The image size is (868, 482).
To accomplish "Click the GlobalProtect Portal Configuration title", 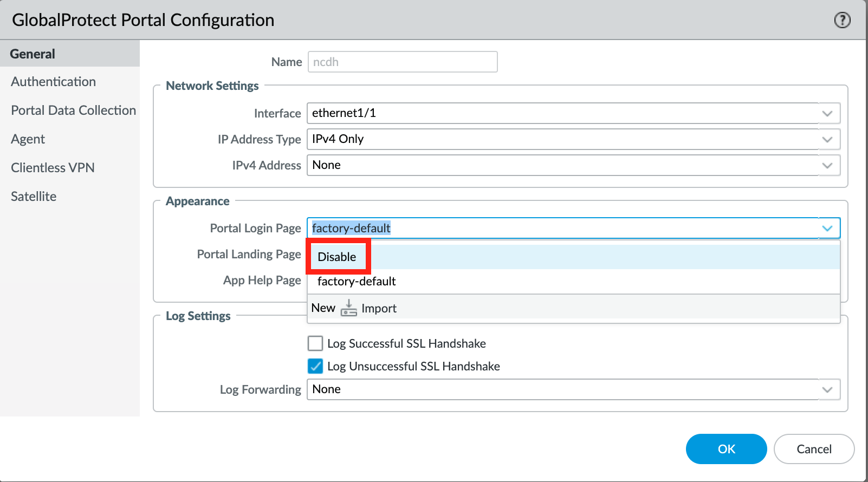I will (143, 20).
